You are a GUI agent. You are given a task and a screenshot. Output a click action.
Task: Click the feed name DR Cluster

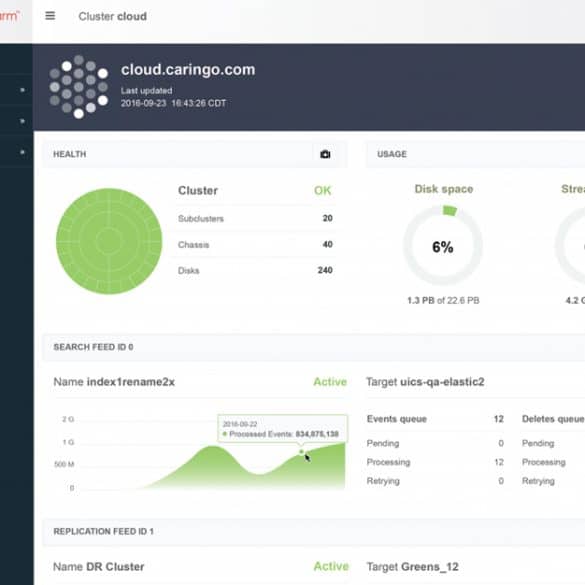point(115,567)
